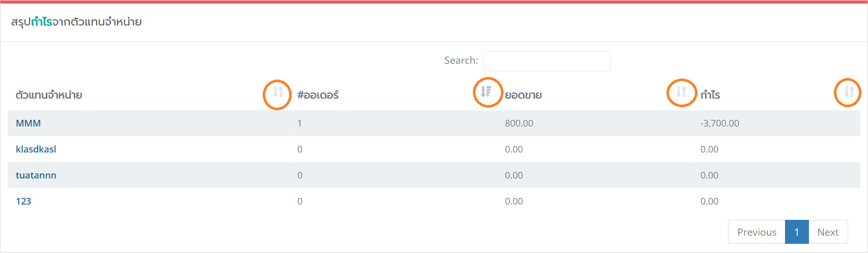Sort by ยอดขาย column sort icon

(x=681, y=92)
